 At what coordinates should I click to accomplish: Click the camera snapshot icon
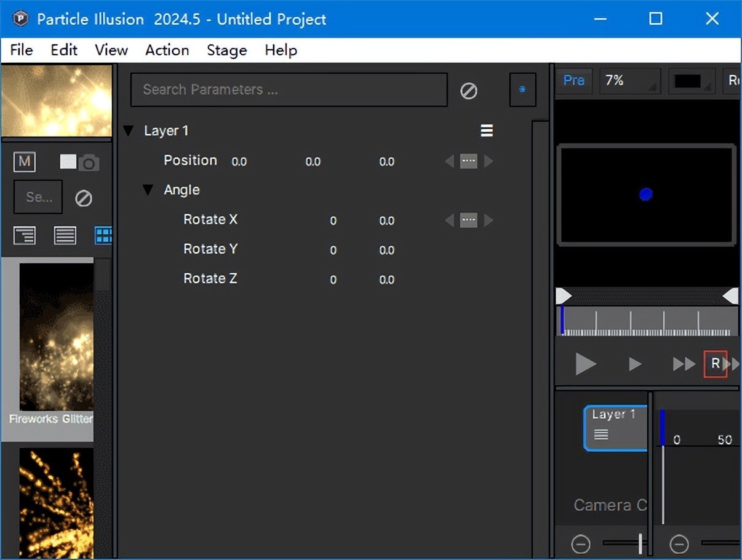89,163
